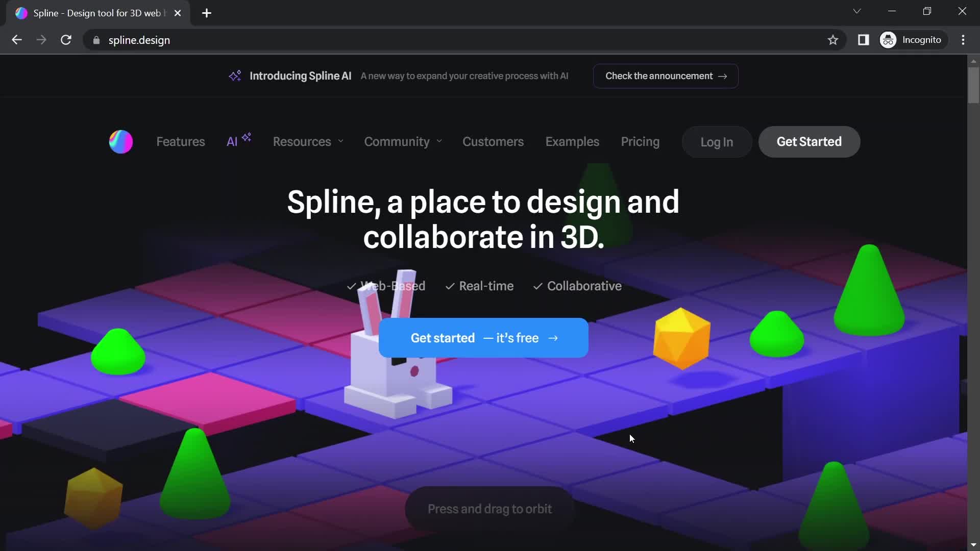Open new tab with plus button
Viewport: 980px width, 551px height.
coord(207,13)
